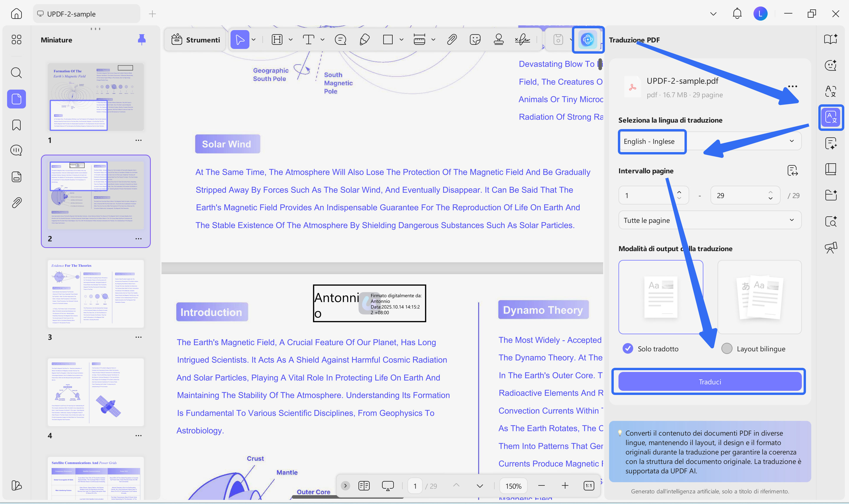Open the Strumenti tools menu

195,40
